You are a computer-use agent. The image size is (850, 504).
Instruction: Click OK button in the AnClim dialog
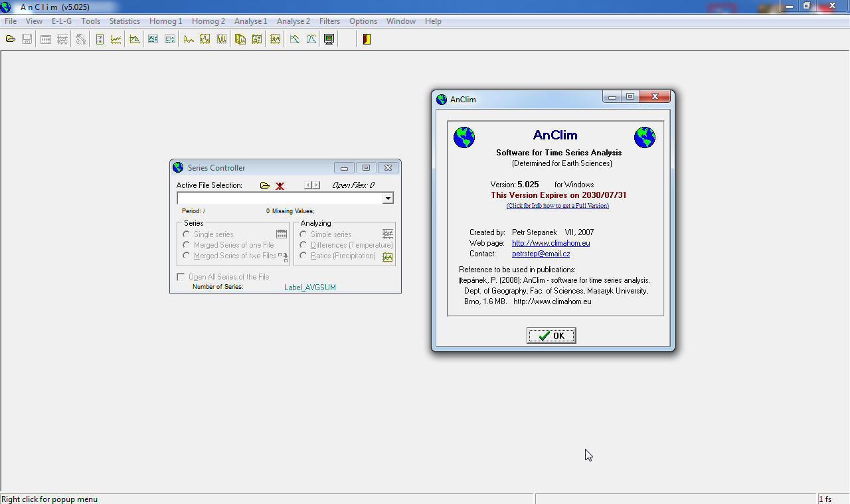(x=551, y=335)
